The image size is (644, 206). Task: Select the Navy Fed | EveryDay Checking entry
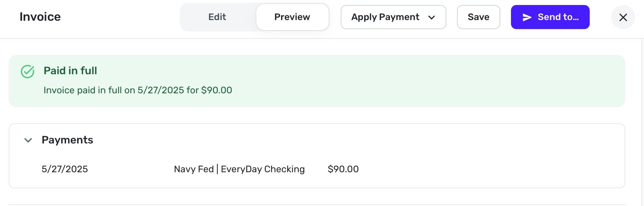coord(239,169)
